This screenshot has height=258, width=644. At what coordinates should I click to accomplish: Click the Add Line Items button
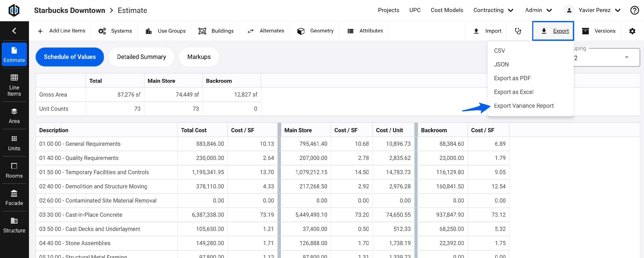pyautogui.click(x=62, y=31)
